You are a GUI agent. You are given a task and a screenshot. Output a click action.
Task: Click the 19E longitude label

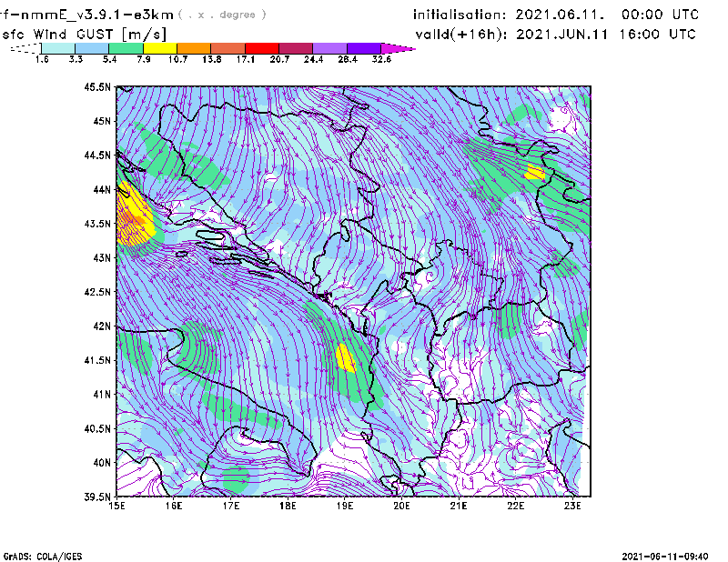(345, 506)
